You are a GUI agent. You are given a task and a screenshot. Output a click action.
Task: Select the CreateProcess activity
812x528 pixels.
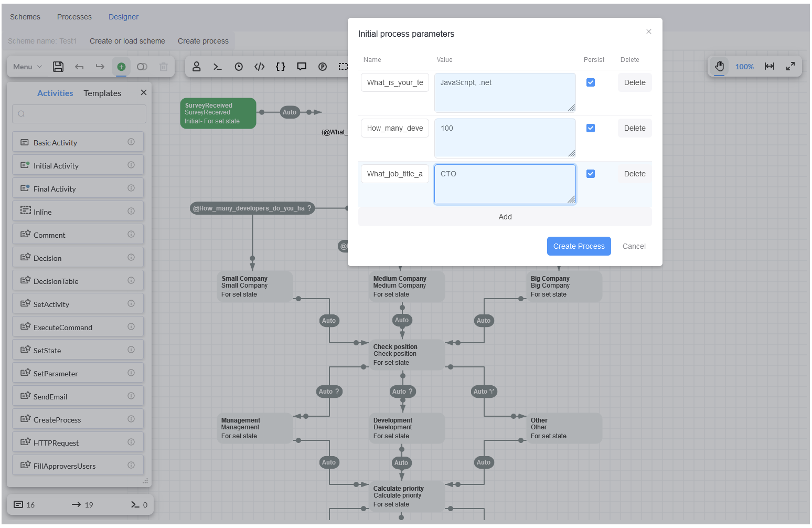[78, 419]
